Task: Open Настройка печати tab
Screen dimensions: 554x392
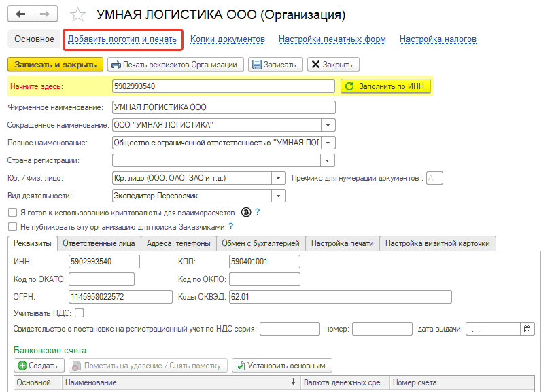Action: pyautogui.click(x=343, y=243)
